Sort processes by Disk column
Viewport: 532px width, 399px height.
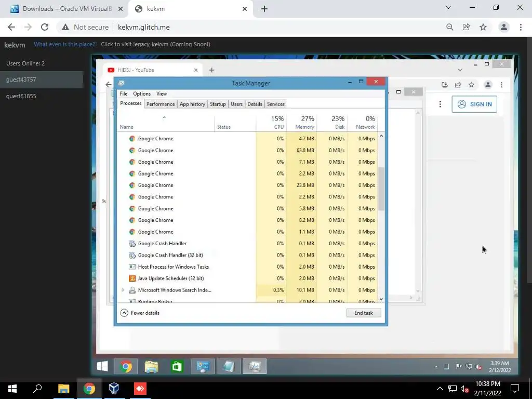332,122
